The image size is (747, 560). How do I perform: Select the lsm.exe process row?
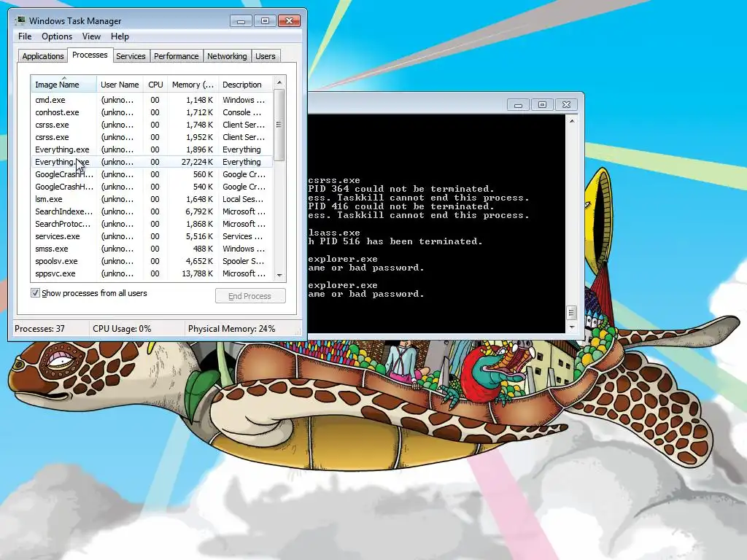pos(152,199)
